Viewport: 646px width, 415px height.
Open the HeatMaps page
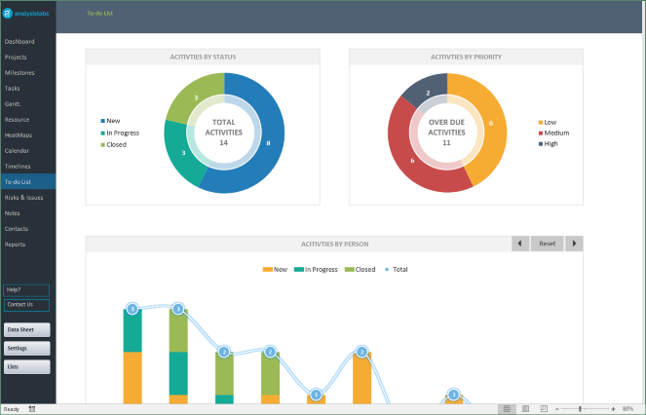click(18, 135)
